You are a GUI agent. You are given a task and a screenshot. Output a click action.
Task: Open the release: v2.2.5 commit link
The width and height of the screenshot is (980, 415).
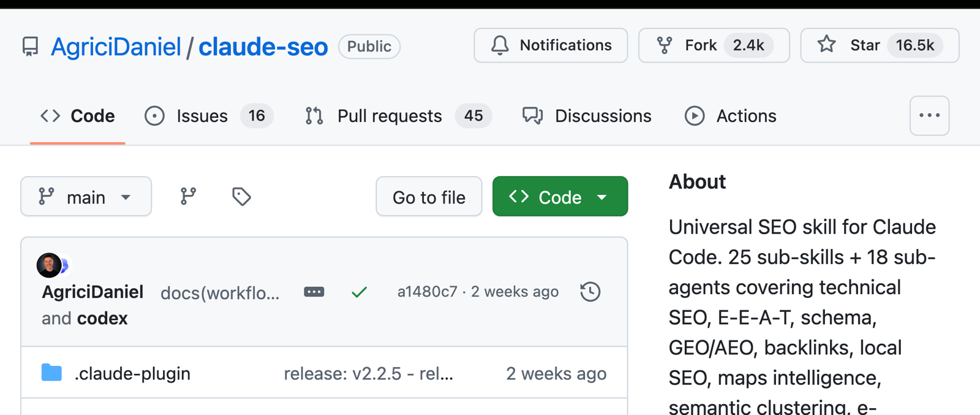[369, 373]
